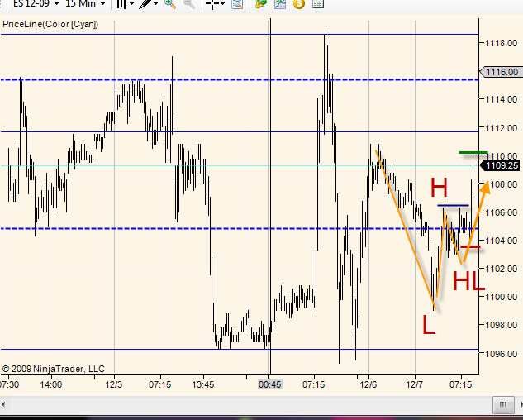Click the gold dollar coin strategies icon

point(299,3)
